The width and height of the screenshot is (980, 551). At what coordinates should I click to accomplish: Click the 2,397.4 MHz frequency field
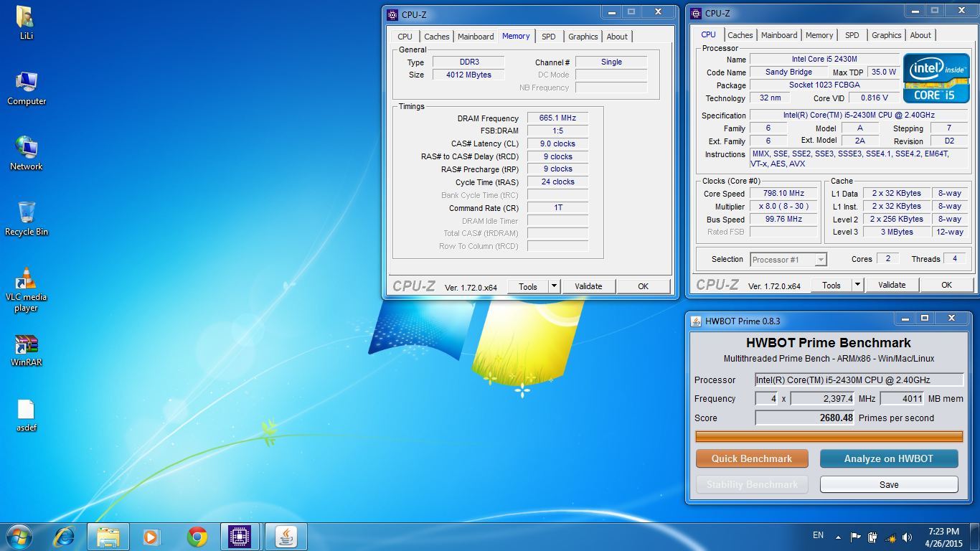pos(822,398)
